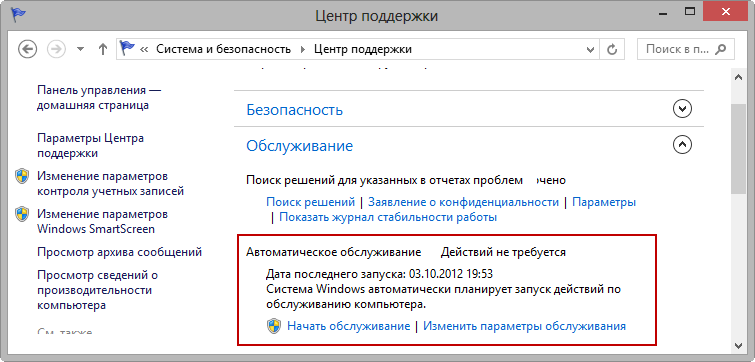The width and height of the screenshot is (755, 362).
Task: Click shield icon beside контроля учетных записей
Action: pos(22,176)
